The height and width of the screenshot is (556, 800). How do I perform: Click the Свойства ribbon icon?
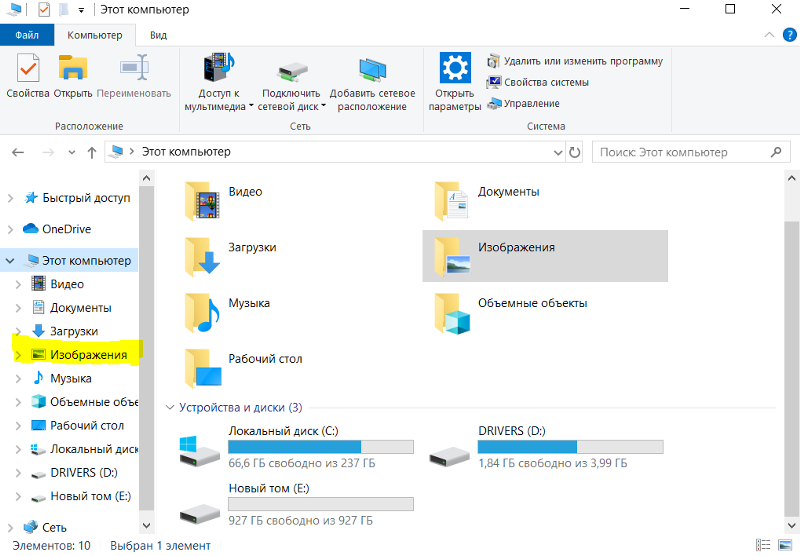(28, 68)
